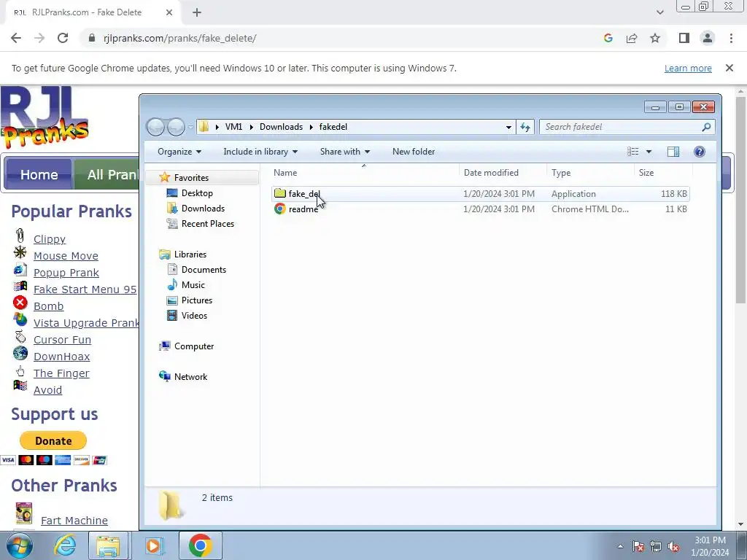This screenshot has height=560, width=747.
Task: Click the Donate button
Action: click(x=53, y=440)
